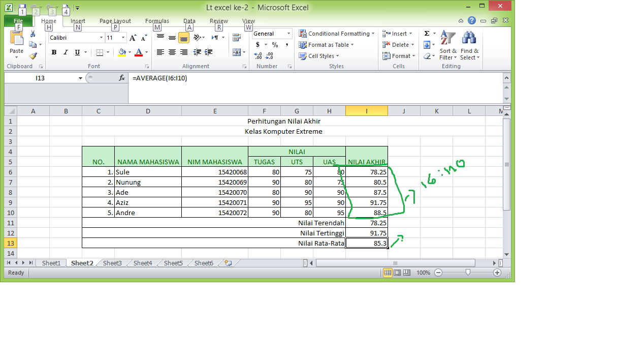Select the Format Painter tool
This screenshot has height=358, width=644.
pos(34,57)
